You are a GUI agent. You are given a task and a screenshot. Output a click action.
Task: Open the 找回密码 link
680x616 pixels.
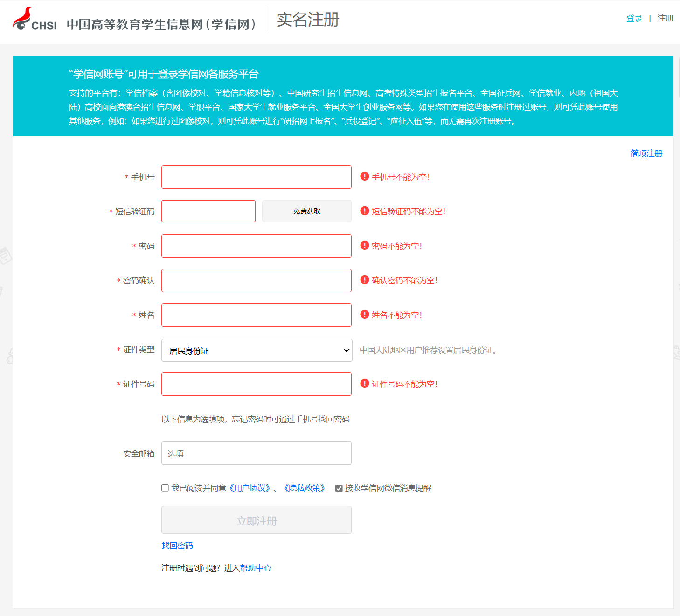click(177, 546)
